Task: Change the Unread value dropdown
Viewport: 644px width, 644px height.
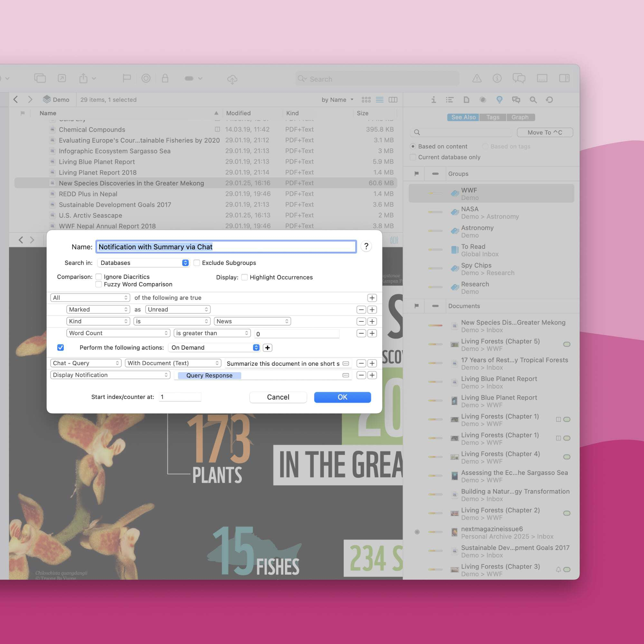Action: pos(178,309)
